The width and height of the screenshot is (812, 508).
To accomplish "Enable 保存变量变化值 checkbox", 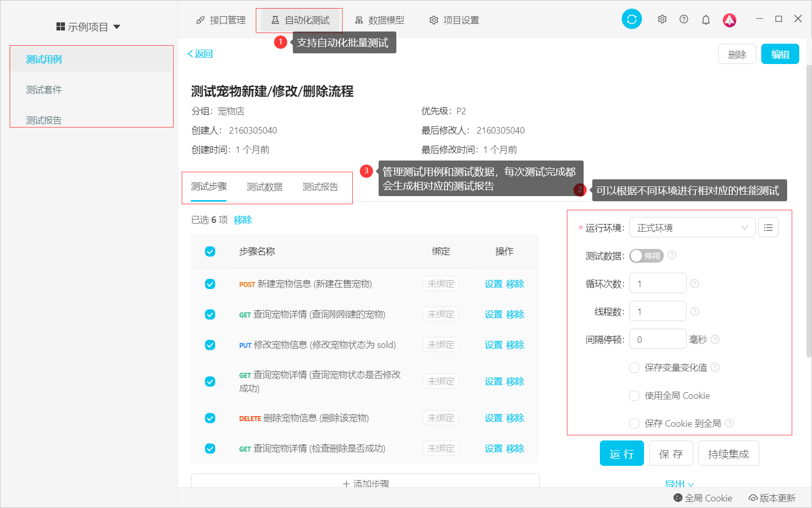I will click(634, 367).
